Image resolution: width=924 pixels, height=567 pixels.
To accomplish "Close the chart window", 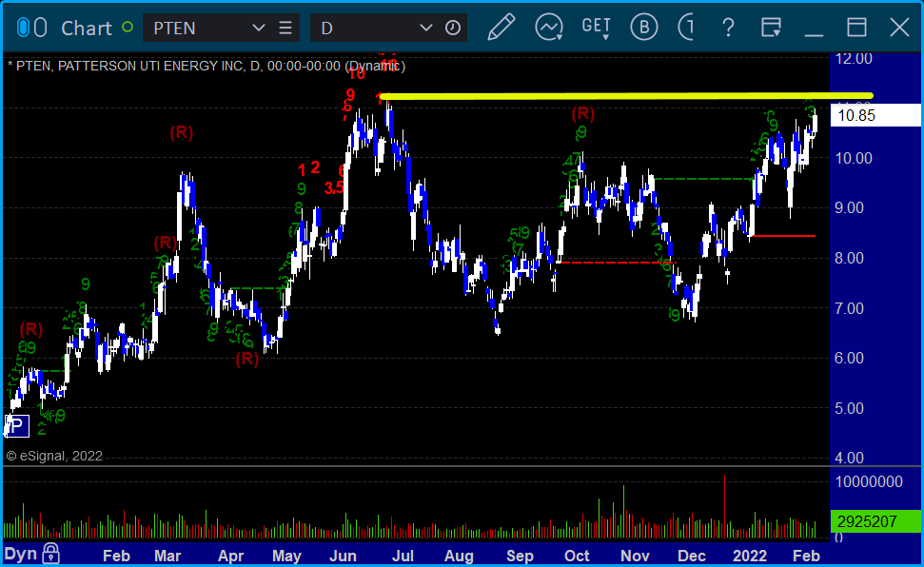I will pyautogui.click(x=899, y=28).
